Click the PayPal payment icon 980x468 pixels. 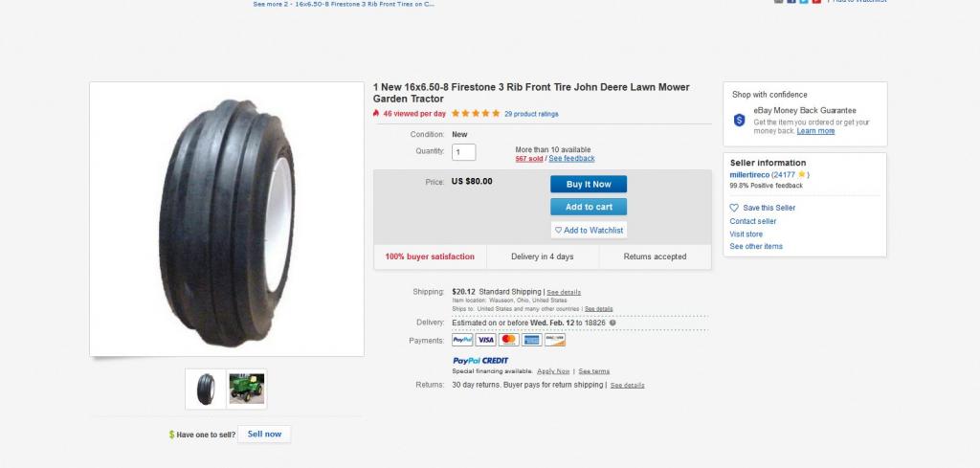[462, 340]
